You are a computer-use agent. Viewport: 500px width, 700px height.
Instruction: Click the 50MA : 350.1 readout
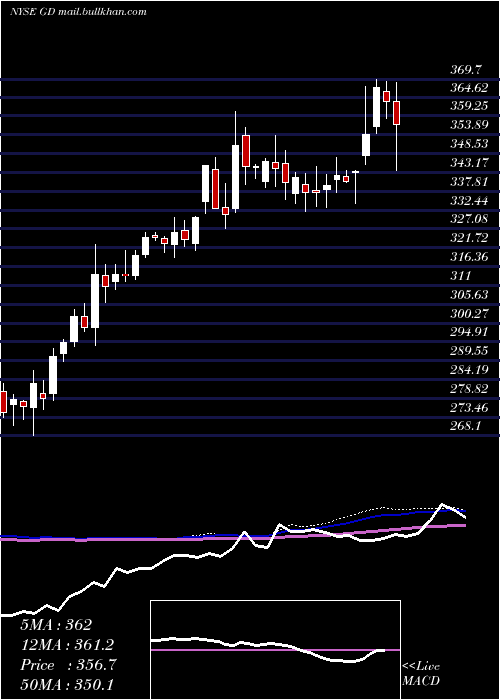pyautogui.click(x=67, y=685)
